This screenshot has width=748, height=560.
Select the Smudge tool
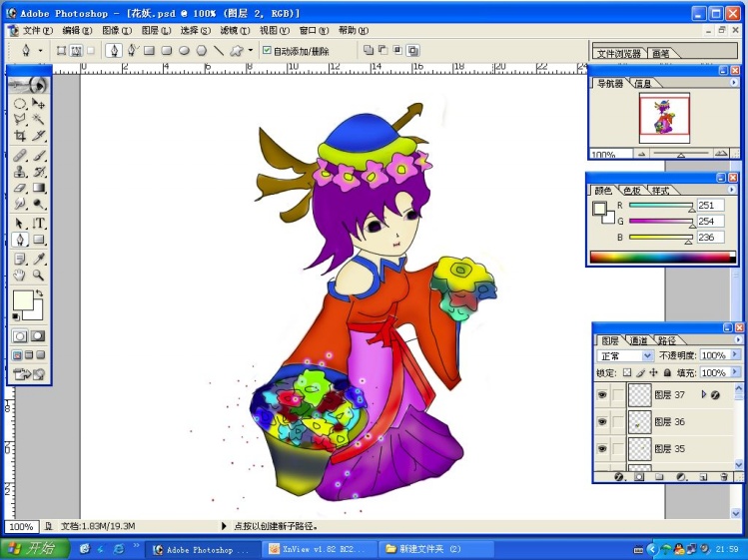pyautogui.click(x=20, y=205)
